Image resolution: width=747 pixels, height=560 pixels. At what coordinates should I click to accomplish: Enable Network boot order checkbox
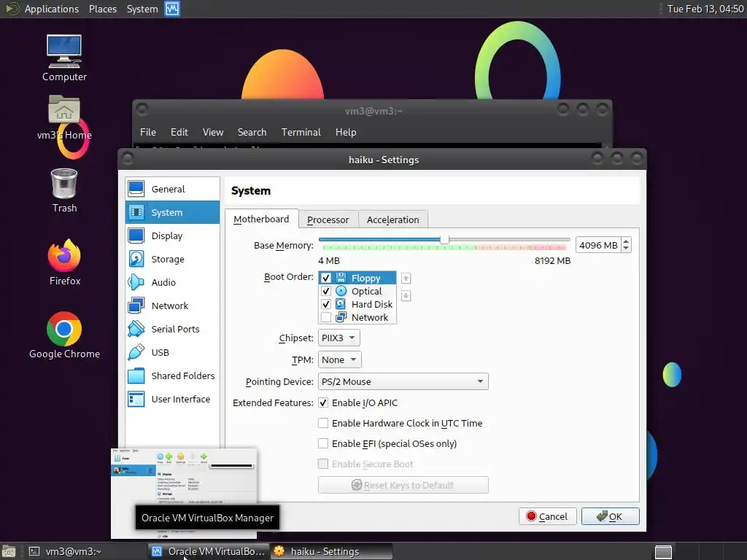326,317
